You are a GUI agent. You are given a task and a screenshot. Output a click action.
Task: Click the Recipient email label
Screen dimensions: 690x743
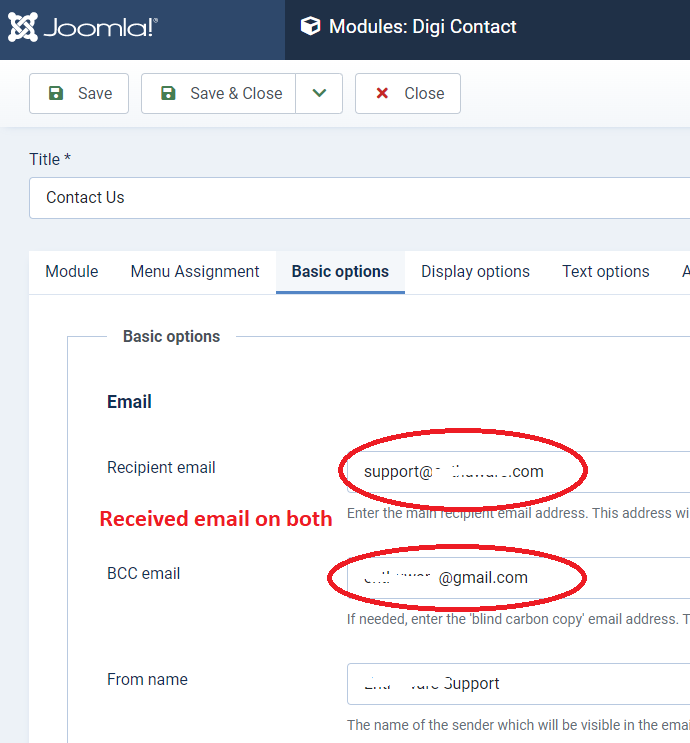161,468
